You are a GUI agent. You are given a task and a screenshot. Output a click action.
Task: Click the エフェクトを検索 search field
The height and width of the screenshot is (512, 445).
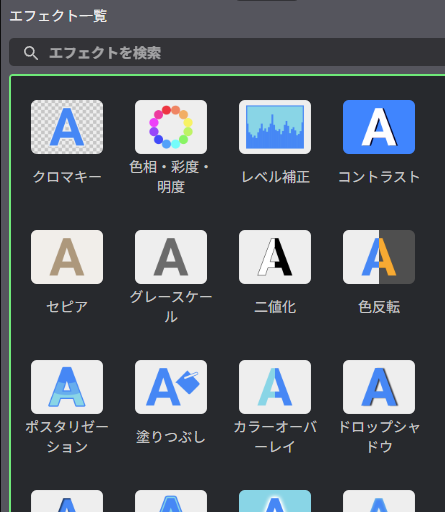[x=227, y=53]
